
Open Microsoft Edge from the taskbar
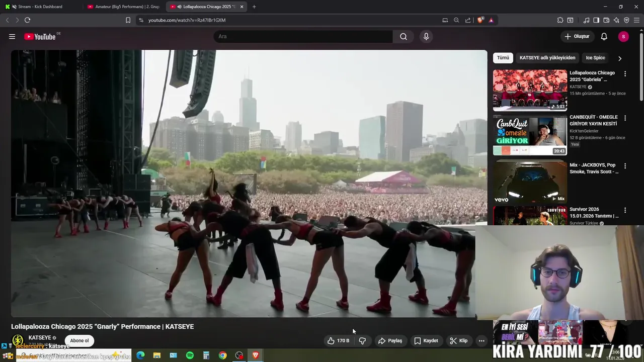pyautogui.click(x=140, y=355)
